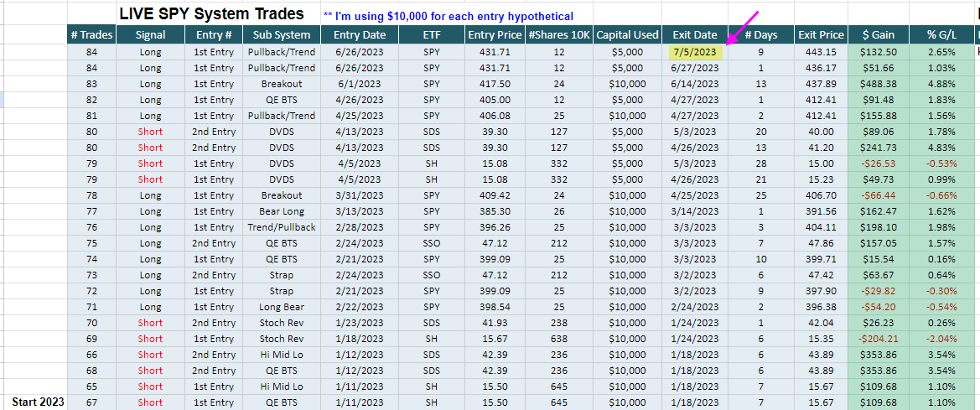980x410 pixels.
Task: Click the '$ Gain' column header
Action: (x=878, y=35)
